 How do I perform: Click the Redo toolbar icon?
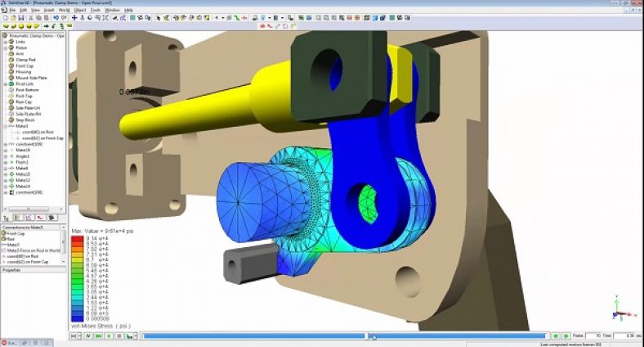point(64,18)
